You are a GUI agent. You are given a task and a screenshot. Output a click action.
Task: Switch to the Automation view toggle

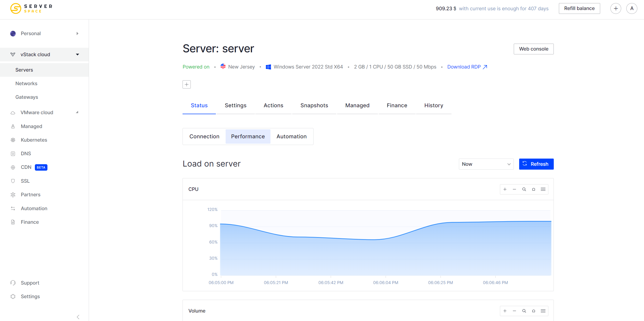(x=291, y=136)
